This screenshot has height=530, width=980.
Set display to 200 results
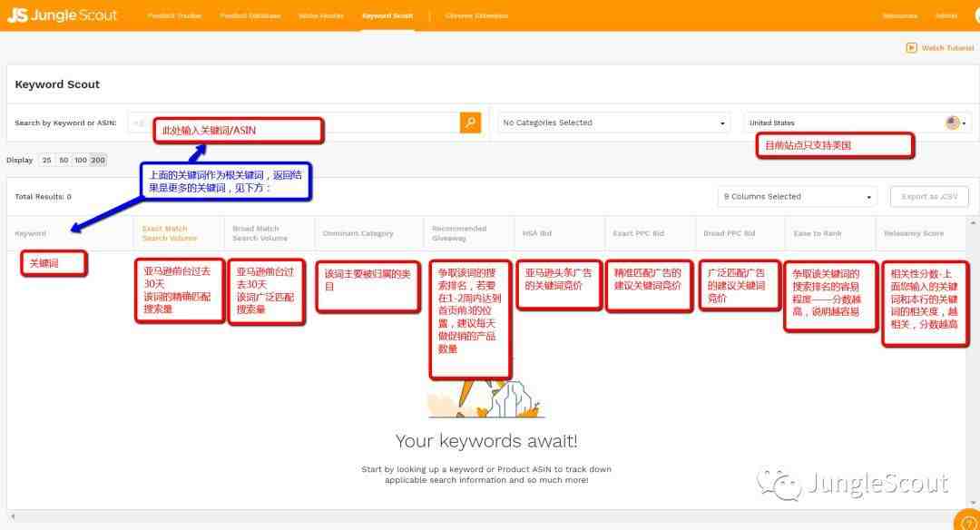(x=98, y=160)
